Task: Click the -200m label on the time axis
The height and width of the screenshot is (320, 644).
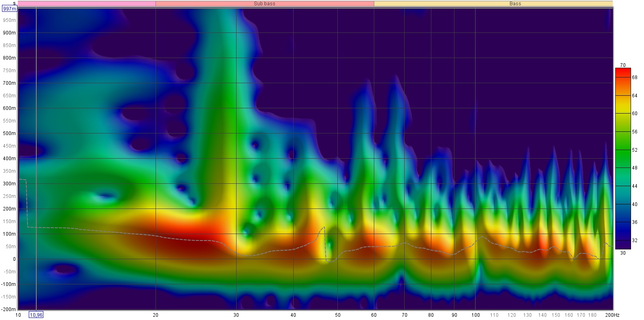Action: pyautogui.click(x=8, y=309)
